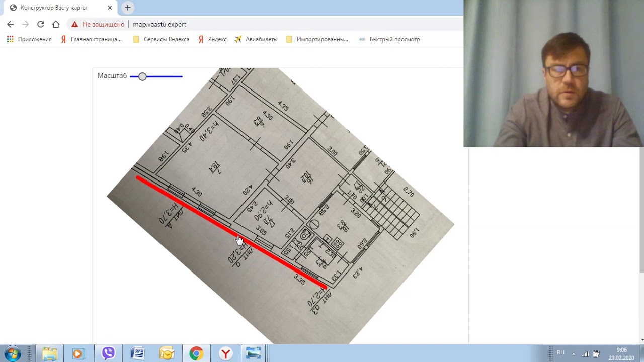
Task: Open the 'Импортированны...' bookmark folder
Action: click(x=317, y=39)
